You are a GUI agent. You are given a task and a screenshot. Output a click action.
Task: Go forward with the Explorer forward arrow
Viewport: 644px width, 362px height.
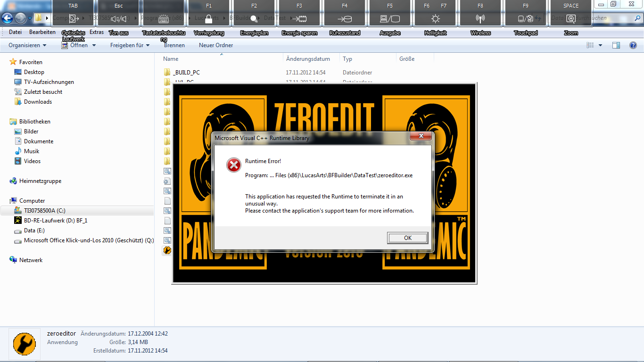point(20,18)
